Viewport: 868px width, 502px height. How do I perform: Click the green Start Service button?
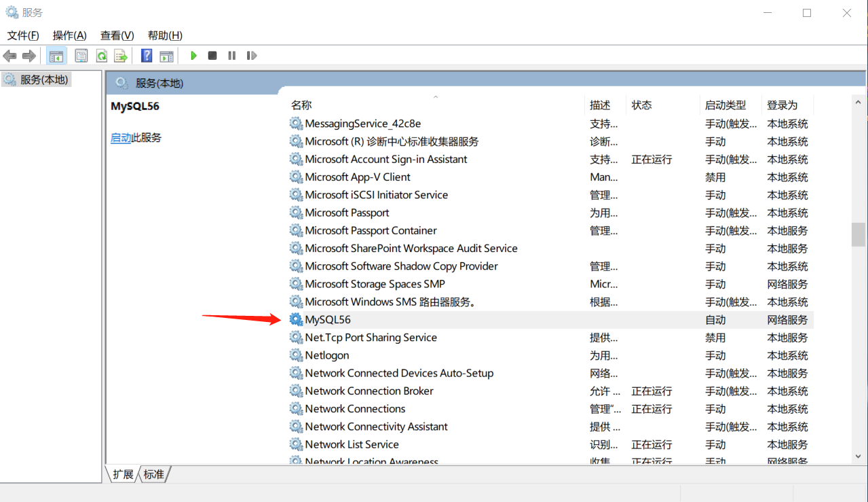(193, 56)
